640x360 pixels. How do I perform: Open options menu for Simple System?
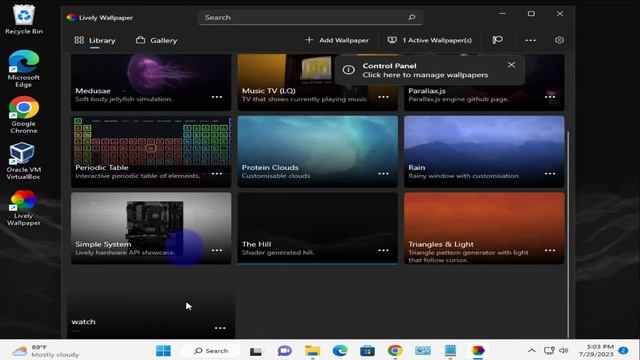click(x=217, y=251)
